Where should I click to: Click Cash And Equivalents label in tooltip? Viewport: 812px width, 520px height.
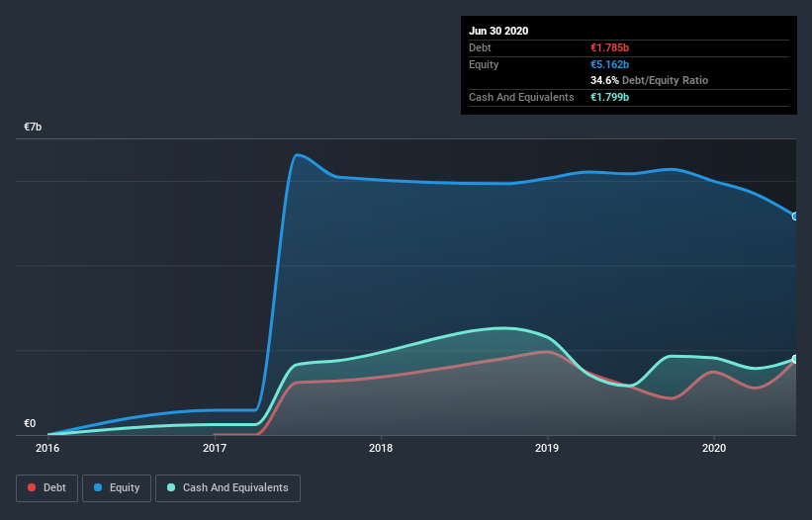point(521,97)
